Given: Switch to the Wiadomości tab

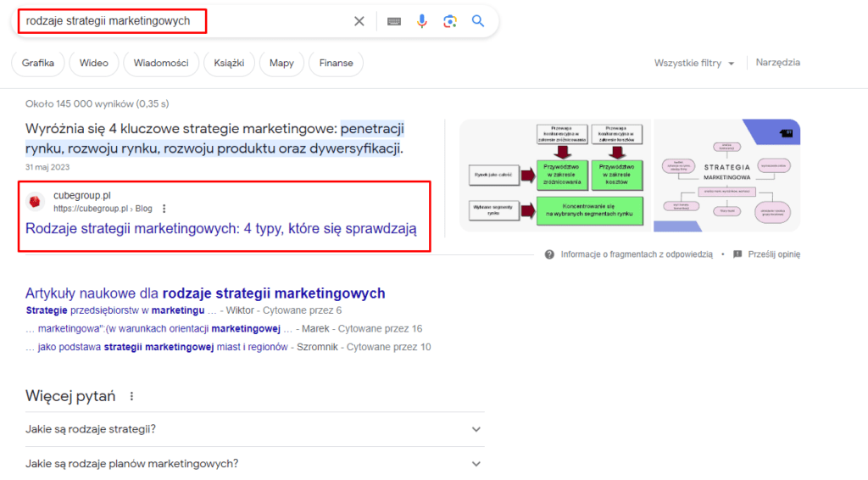Looking at the screenshot, I should (161, 63).
